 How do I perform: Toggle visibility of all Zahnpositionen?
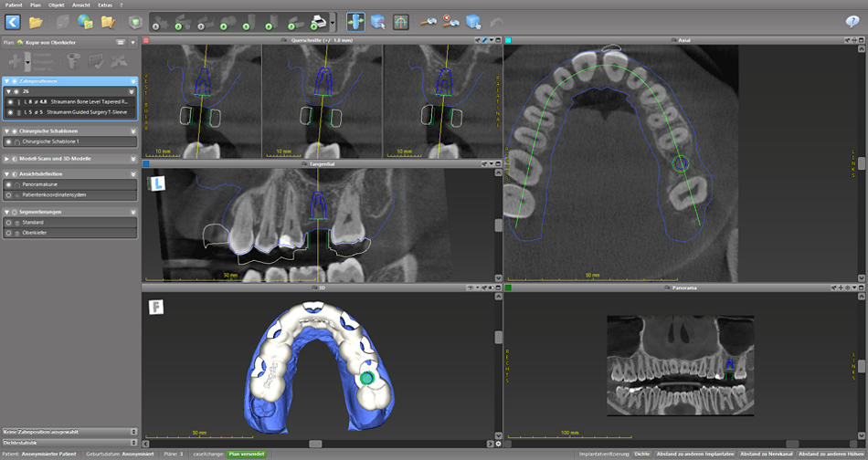pyautogui.click(x=15, y=81)
